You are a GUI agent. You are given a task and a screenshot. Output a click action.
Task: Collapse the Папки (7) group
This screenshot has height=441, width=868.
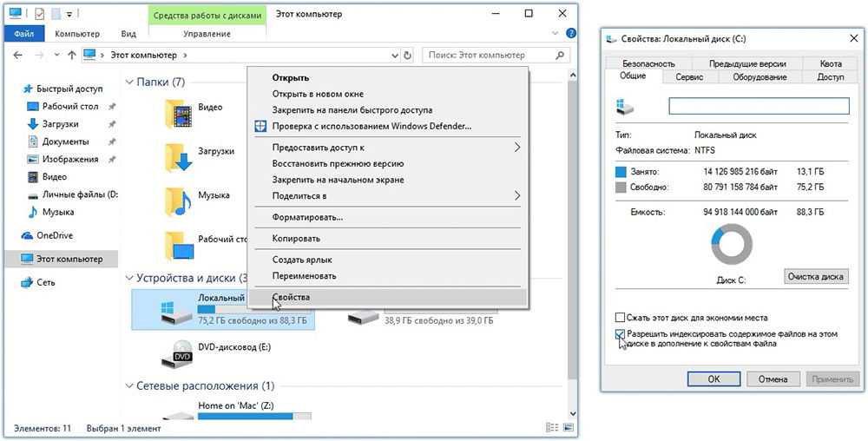coord(129,82)
